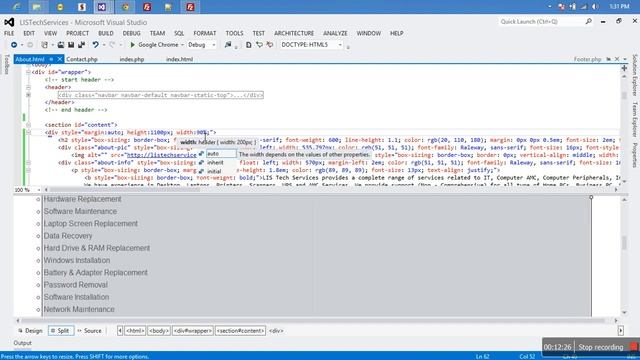
Task: Click Stop recording button
Action: 606,347
